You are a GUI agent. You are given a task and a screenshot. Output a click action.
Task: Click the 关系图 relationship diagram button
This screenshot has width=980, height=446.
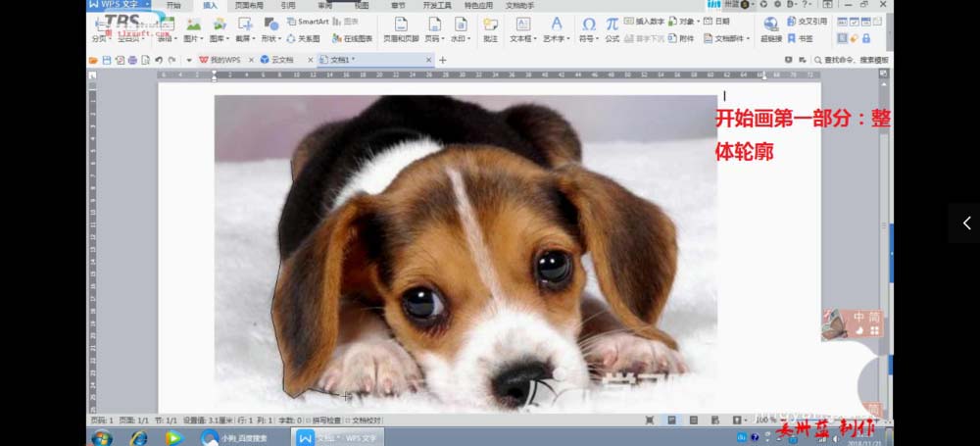pos(303,39)
